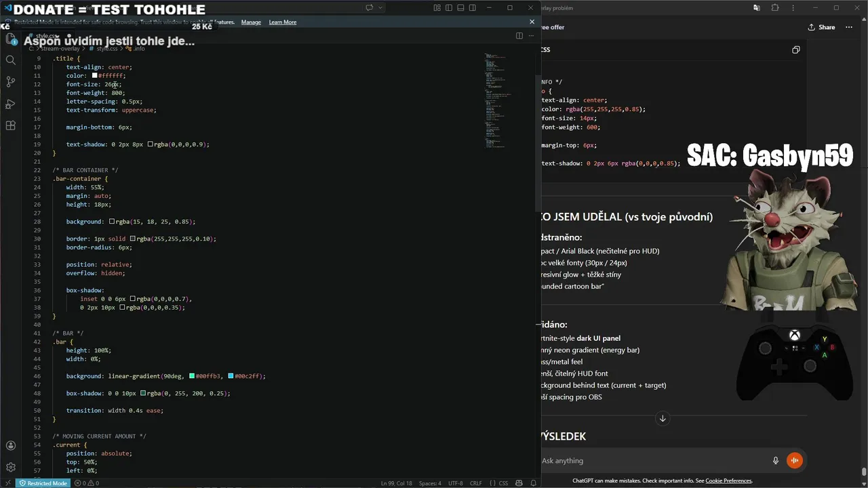868x488 pixels.
Task: Open Run and Debug view
Action: (x=10, y=104)
